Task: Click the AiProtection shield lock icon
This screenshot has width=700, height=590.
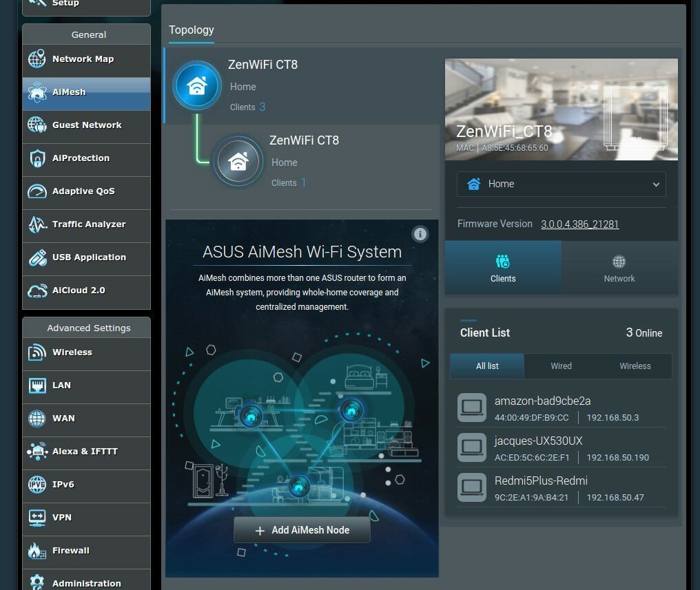Action: 37,158
